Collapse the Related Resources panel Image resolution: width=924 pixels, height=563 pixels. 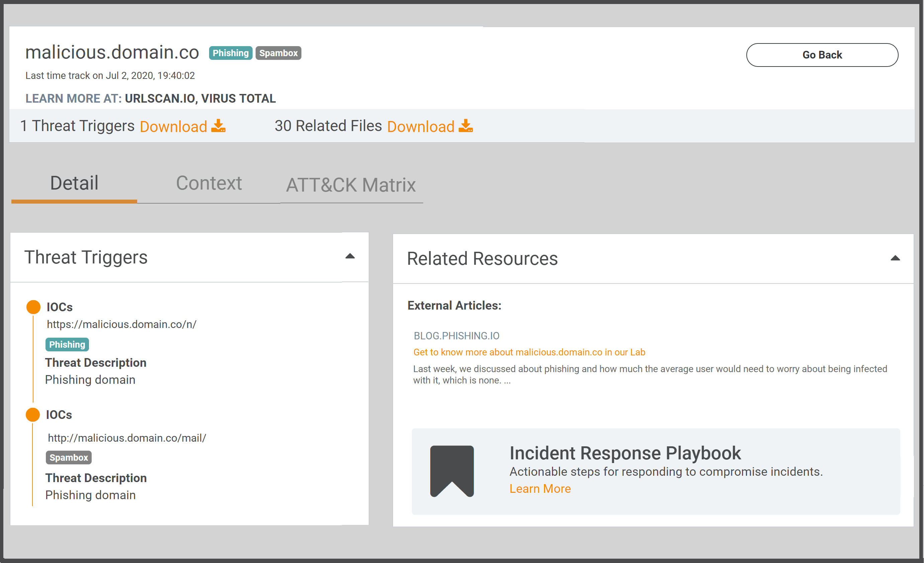[895, 258]
